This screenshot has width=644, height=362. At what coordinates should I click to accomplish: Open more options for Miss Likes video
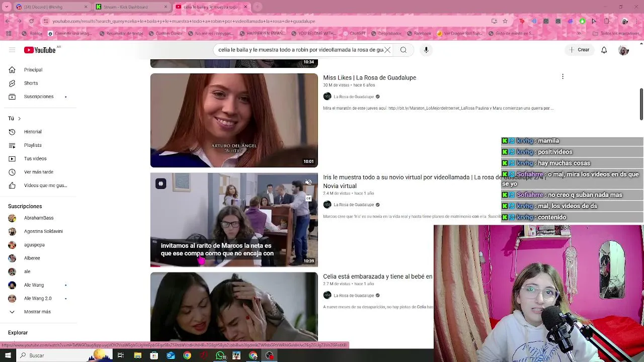[562, 76]
